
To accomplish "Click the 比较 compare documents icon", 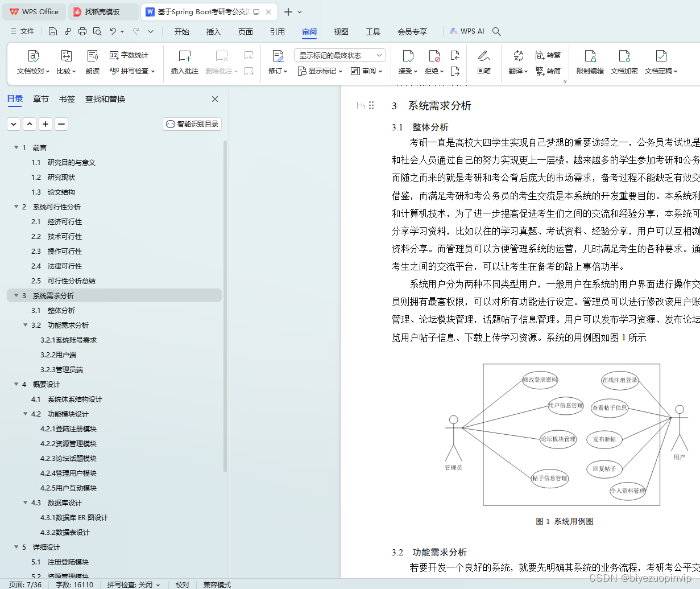I will [66, 56].
